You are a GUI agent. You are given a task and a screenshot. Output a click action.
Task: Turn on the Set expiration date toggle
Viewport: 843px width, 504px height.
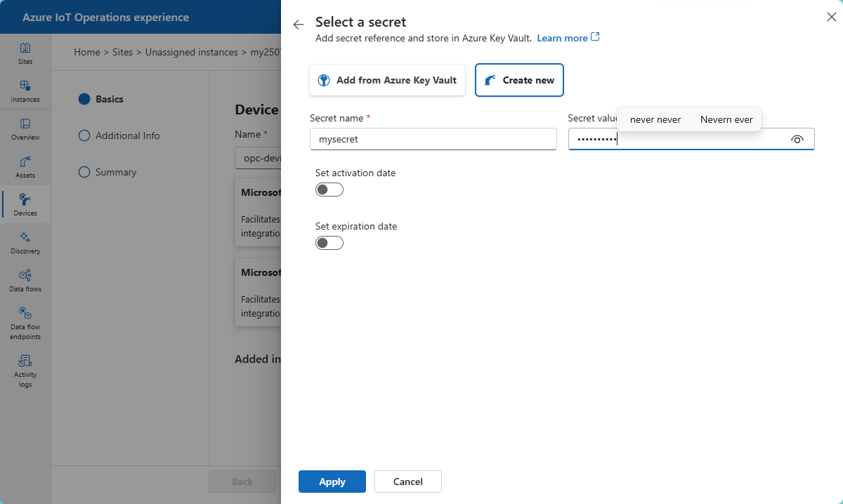click(329, 243)
